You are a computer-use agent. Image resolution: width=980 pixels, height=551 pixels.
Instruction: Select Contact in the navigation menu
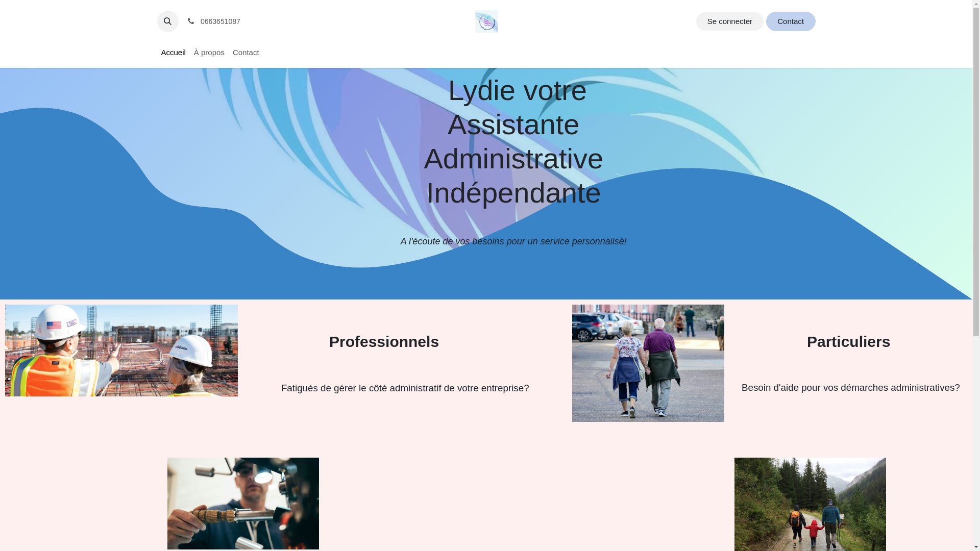[x=246, y=53]
